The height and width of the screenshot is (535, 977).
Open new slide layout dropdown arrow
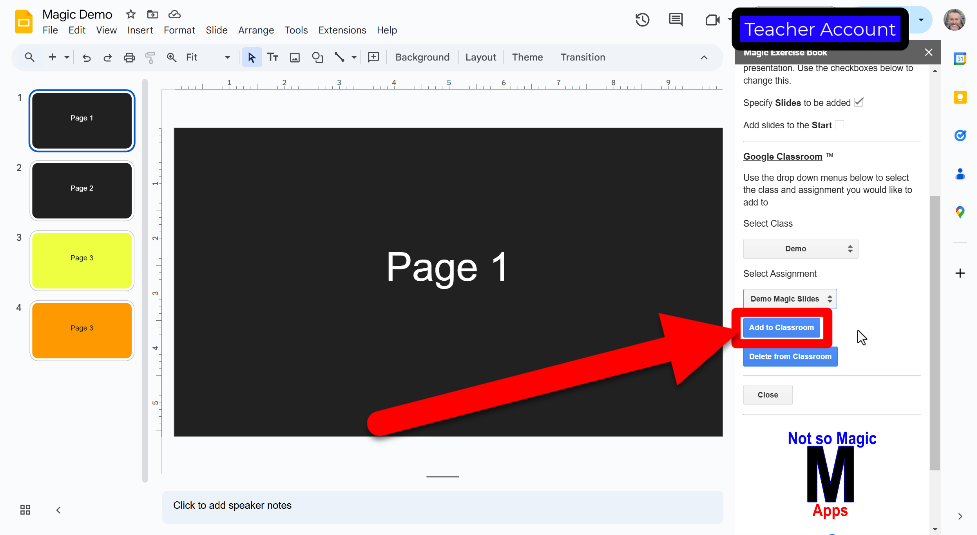click(x=67, y=57)
